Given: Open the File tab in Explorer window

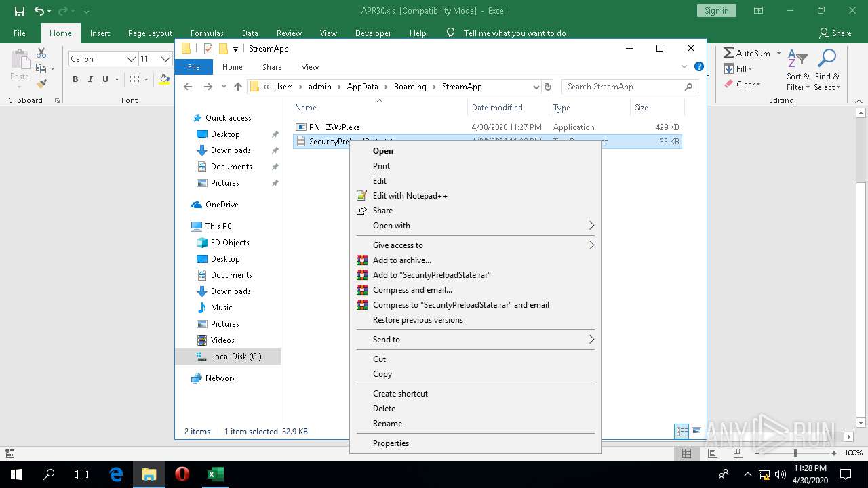Looking at the screenshot, I should (194, 67).
